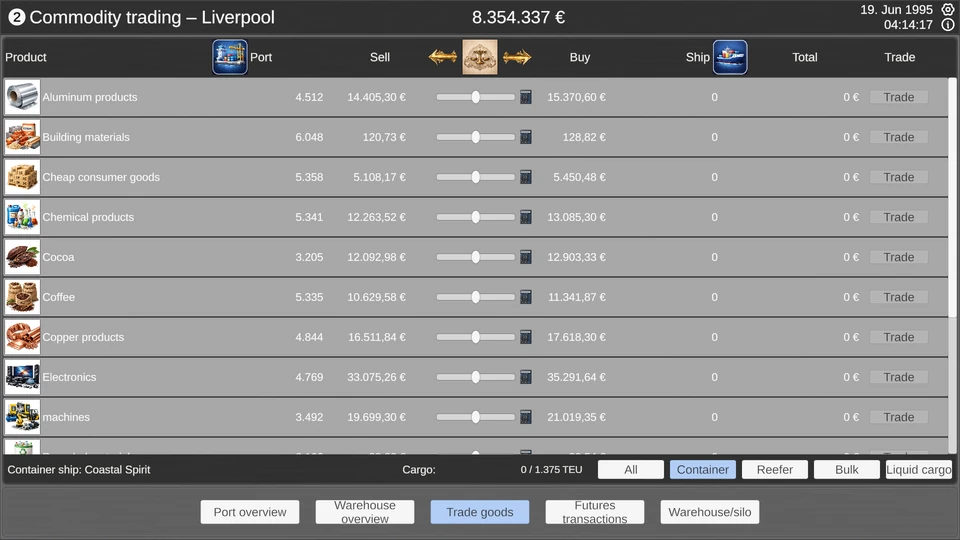
Task: Click Trade button for Cheap consumer goods
Action: coord(899,177)
